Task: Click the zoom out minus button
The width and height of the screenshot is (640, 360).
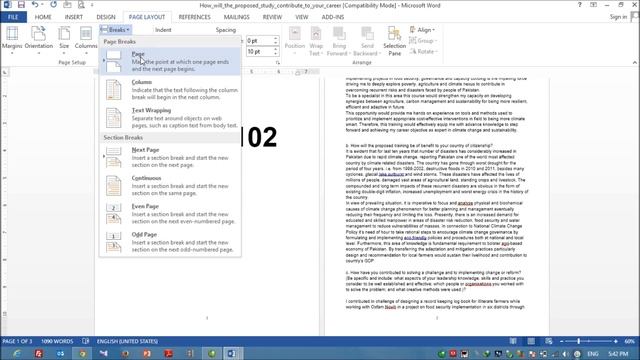Action: [562, 341]
